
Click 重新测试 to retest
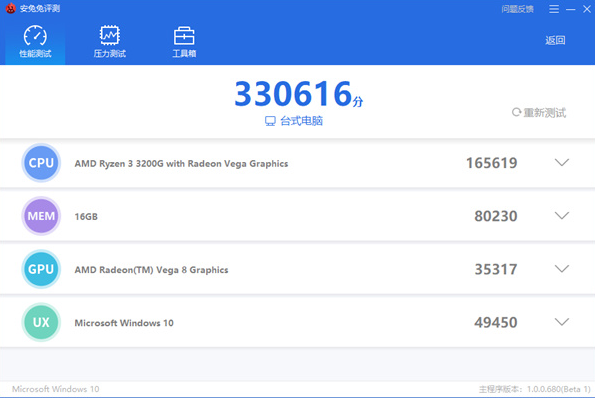(x=539, y=113)
